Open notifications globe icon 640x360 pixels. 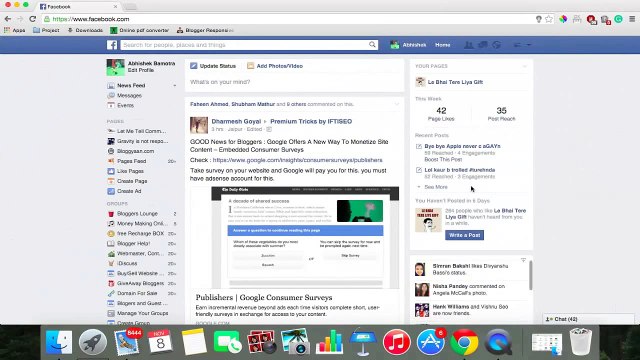(496, 45)
